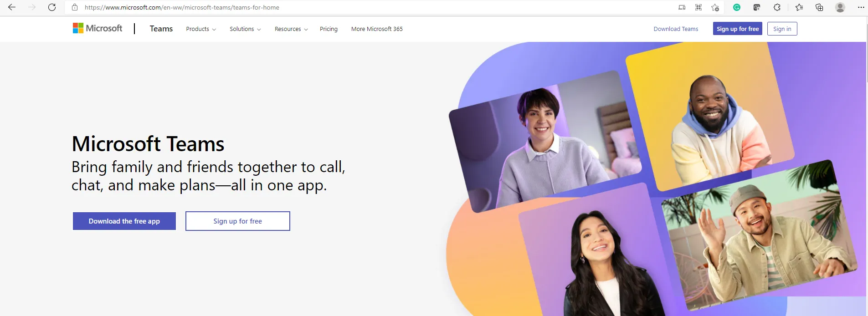Open the Grammarly extension icon

[x=737, y=7]
